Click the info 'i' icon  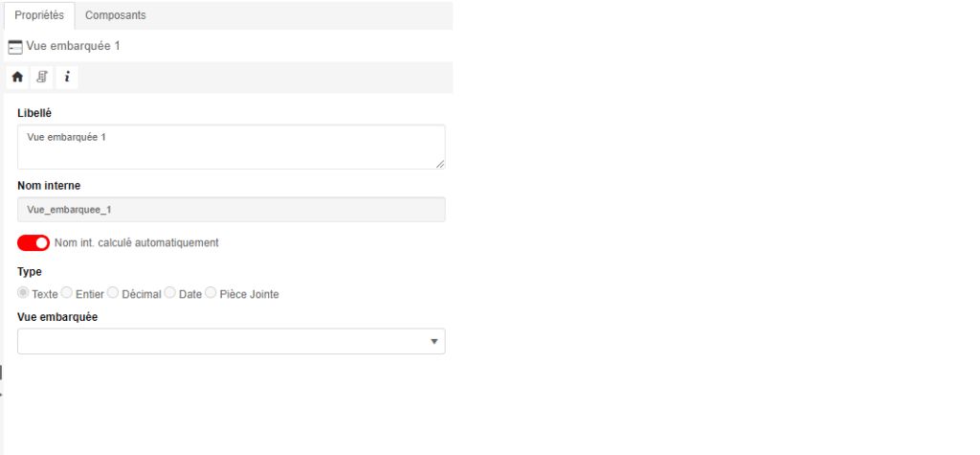tap(67, 77)
